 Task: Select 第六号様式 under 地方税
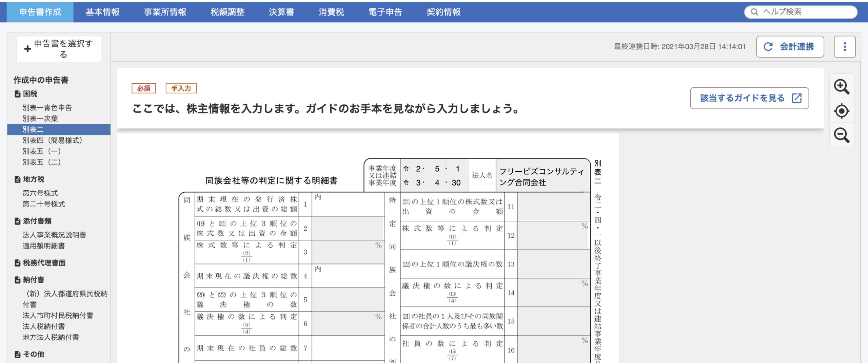click(x=40, y=193)
